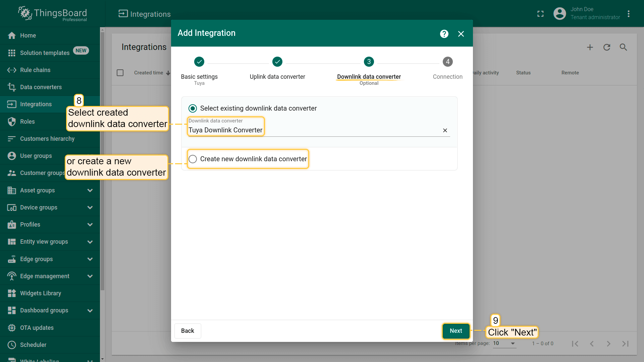Expand Asset groups menu
Viewport: 644px width, 362px height.
[90, 190]
